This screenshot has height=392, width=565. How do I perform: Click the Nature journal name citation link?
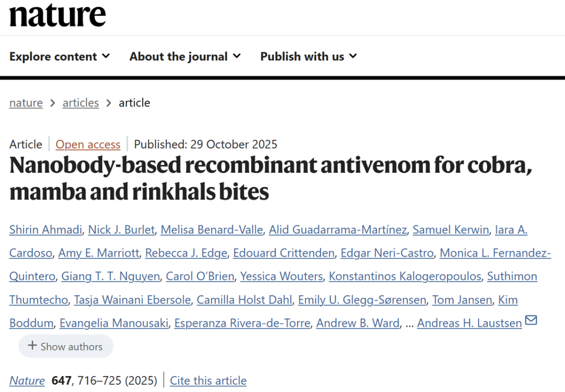click(x=27, y=380)
